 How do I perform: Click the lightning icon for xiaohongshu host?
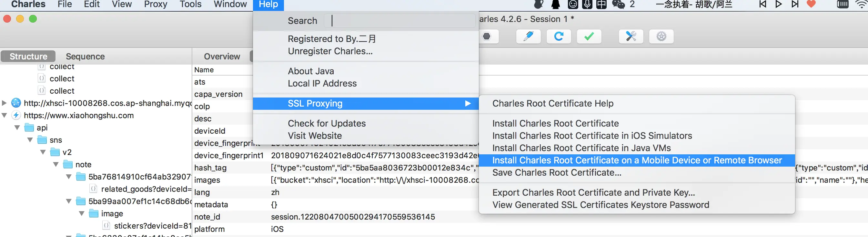pos(16,115)
